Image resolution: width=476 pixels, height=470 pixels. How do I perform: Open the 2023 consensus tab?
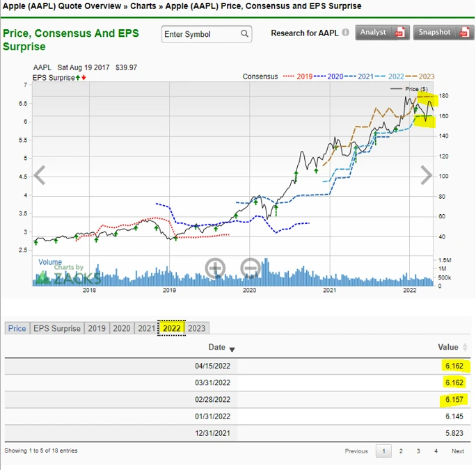pyautogui.click(x=196, y=328)
